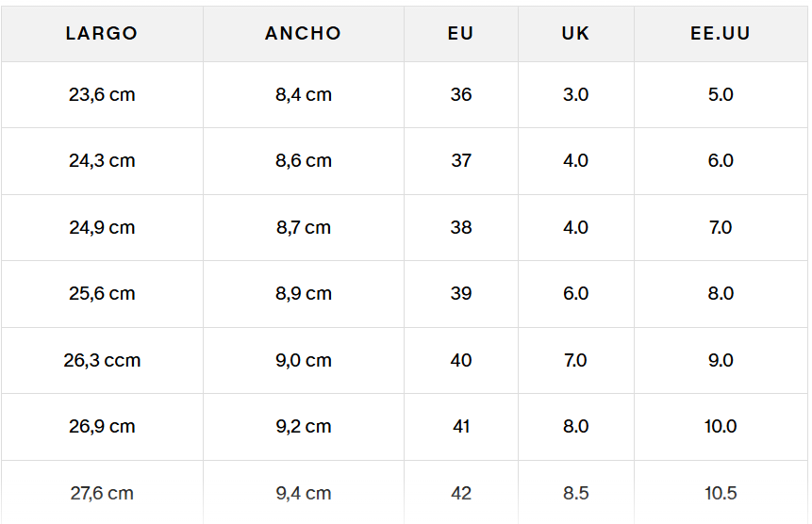The image size is (812, 524).
Task: Select the 24,9 cm length cell
Action: pos(102,227)
